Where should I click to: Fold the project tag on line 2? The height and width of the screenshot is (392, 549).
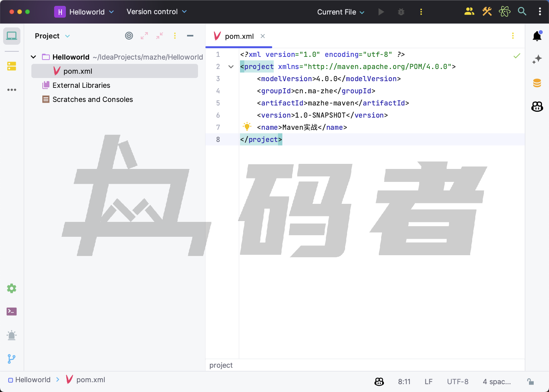click(231, 67)
